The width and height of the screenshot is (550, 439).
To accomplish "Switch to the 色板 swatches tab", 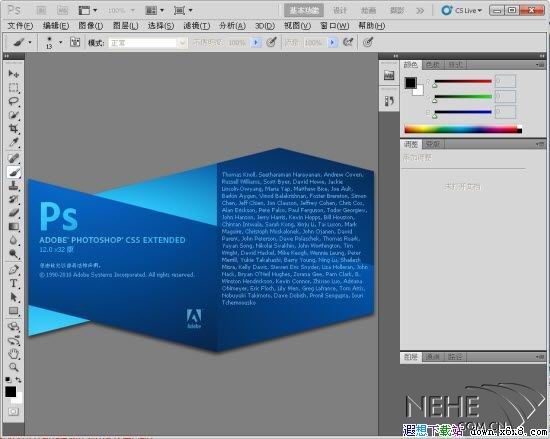I will tap(432, 65).
